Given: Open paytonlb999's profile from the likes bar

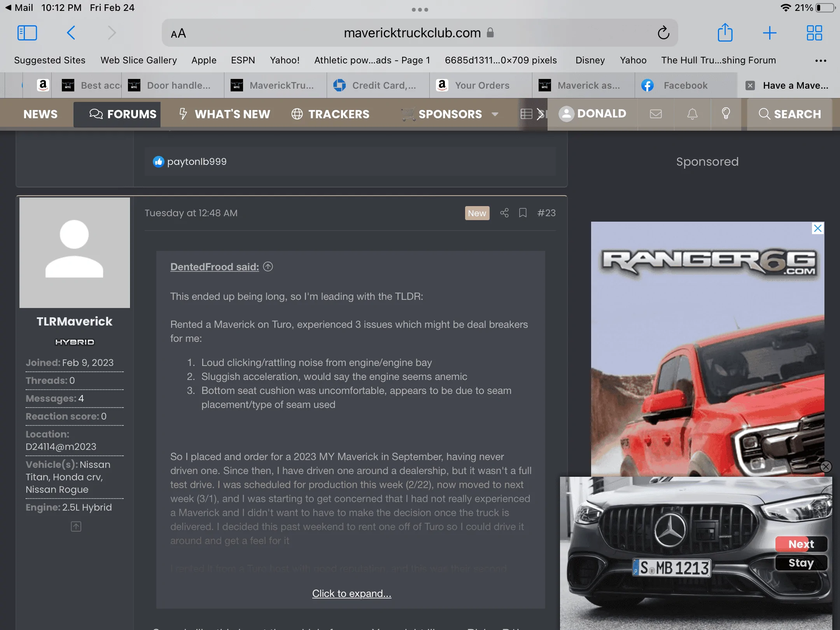Looking at the screenshot, I should click(x=197, y=162).
